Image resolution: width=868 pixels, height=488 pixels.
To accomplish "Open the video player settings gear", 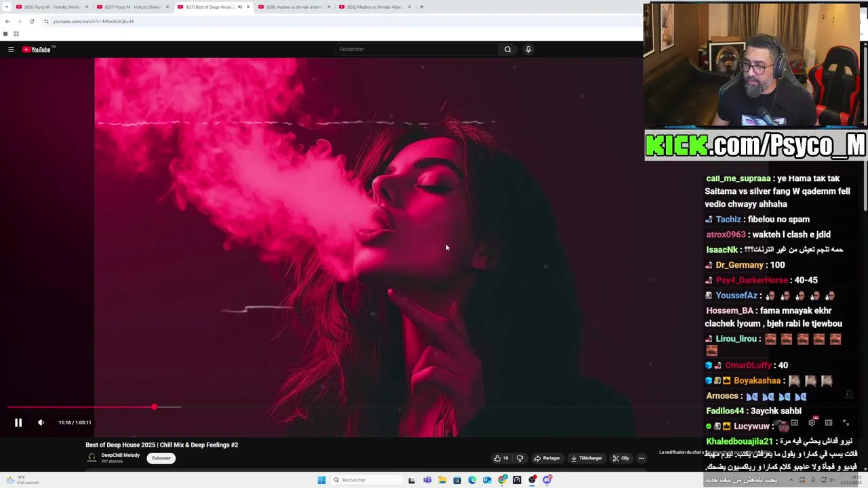I will [x=811, y=422].
